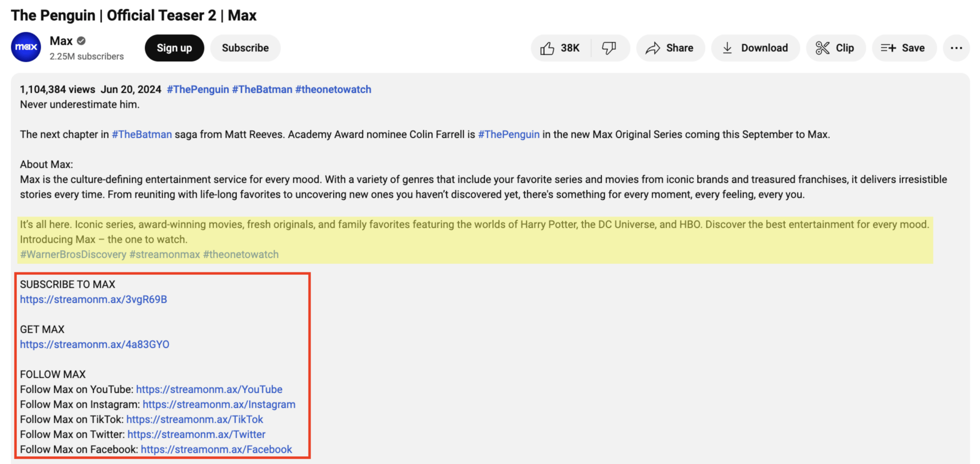Click the thumbs-down dislike icon
Screen dimensions: 980x464
(x=610, y=48)
